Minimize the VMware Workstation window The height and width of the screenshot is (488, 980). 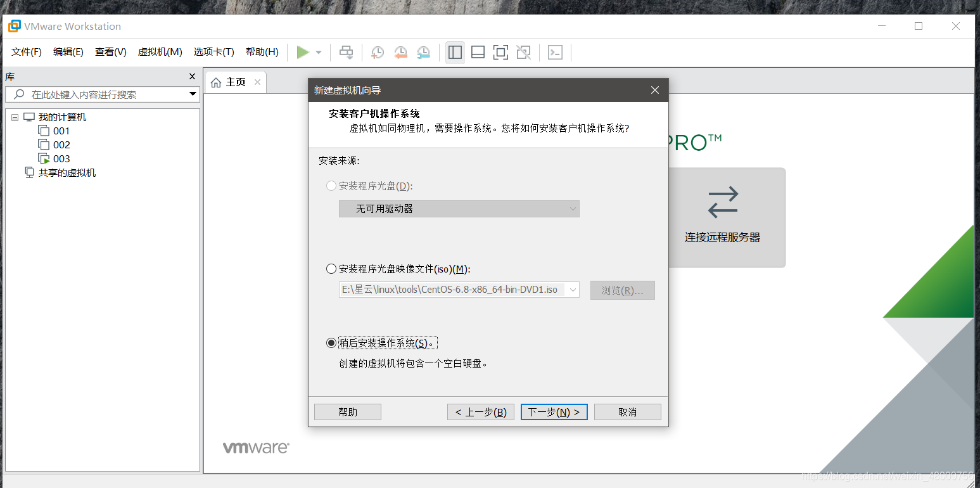[881, 26]
